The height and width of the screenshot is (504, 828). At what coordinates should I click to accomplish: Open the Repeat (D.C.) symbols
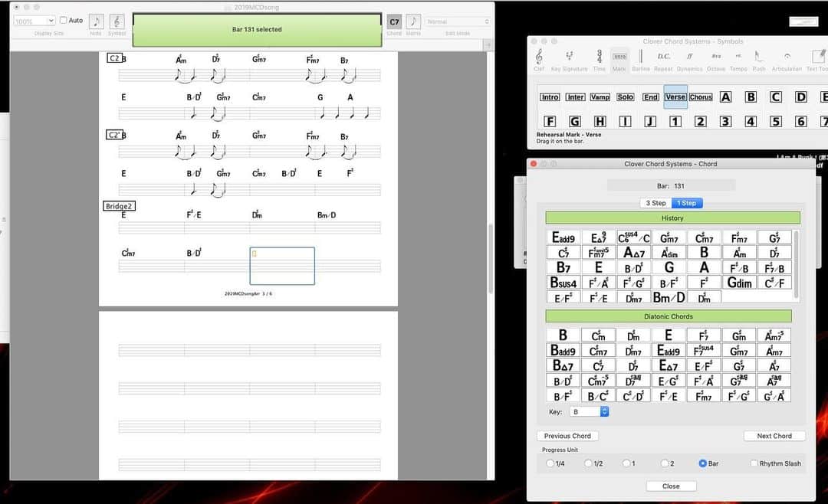pyautogui.click(x=663, y=60)
